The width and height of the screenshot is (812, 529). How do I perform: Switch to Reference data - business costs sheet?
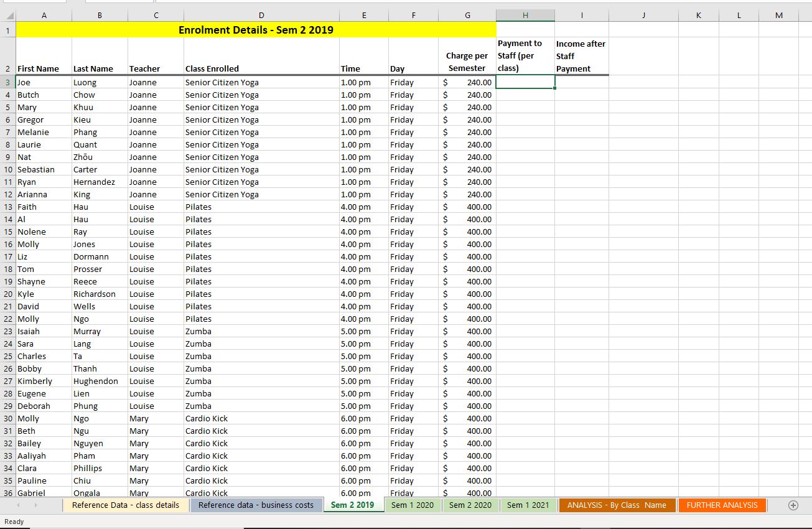point(256,505)
